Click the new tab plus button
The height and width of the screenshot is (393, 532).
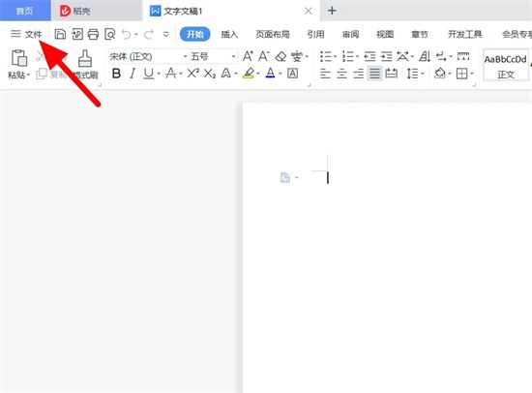click(x=332, y=11)
